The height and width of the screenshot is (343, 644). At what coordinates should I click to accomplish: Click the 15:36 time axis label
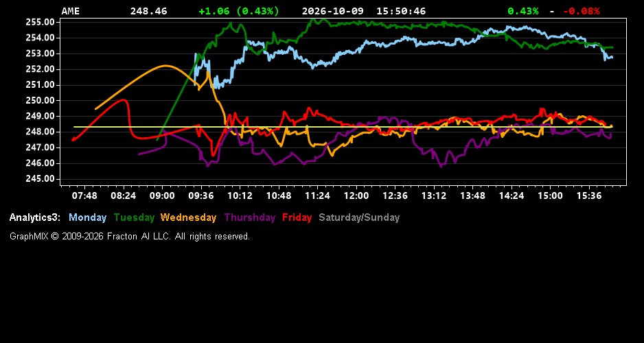(x=589, y=196)
